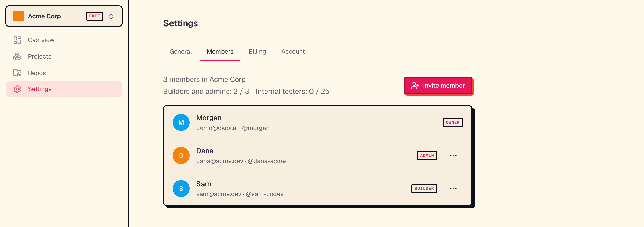Click the name Morgan
Viewport: 644px width, 227px height.
[209, 118]
